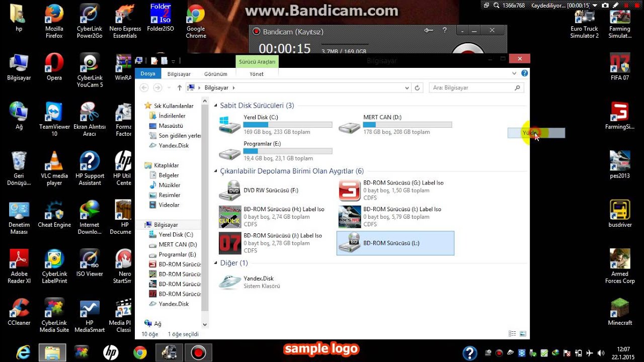Select Belgeler library in navigation pane
Viewport: 644px width, 362px height.
(x=169, y=175)
